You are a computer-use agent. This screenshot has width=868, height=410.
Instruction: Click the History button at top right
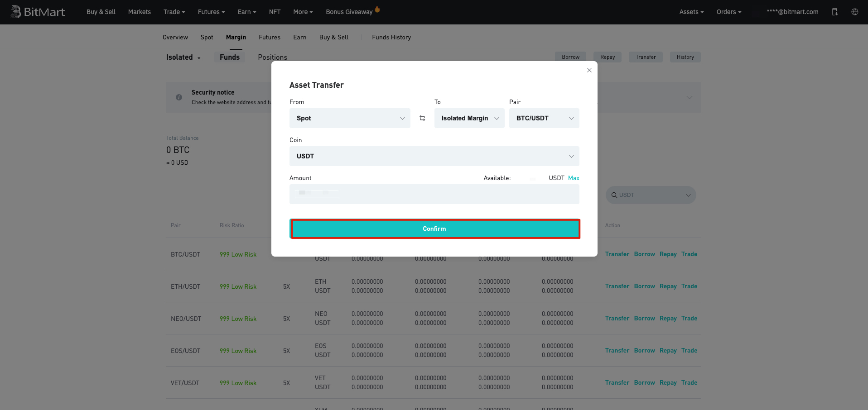click(x=685, y=57)
